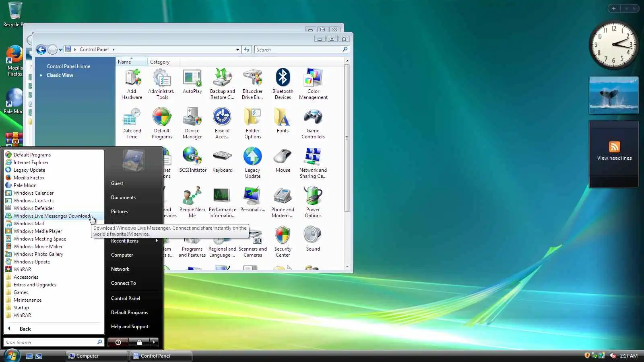Switch to Computer window on taskbar

pos(97,356)
